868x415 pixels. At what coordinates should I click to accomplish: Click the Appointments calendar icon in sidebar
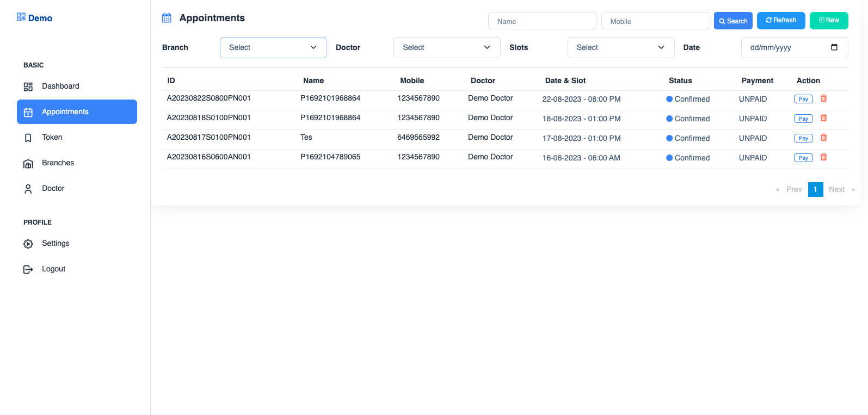click(x=28, y=112)
